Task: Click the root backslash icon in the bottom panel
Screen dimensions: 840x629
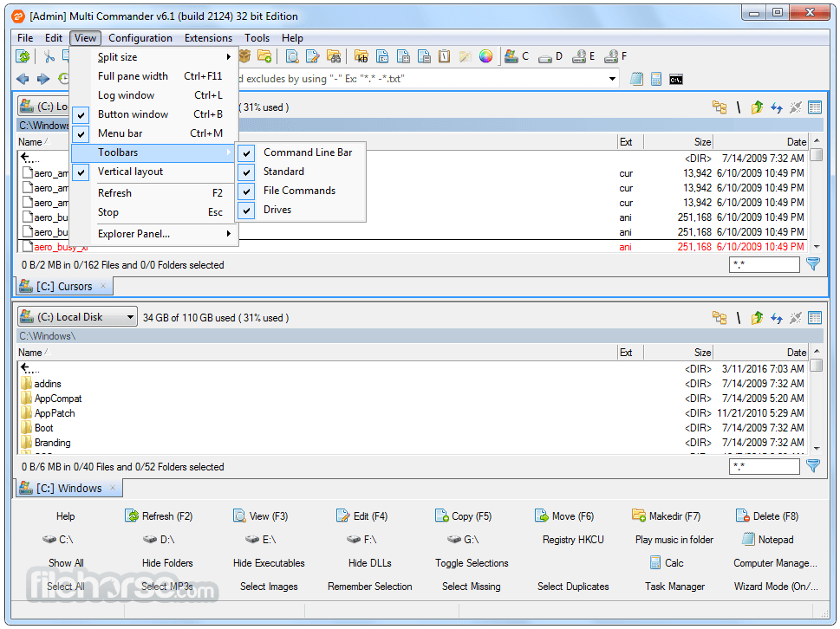Action: (x=739, y=318)
